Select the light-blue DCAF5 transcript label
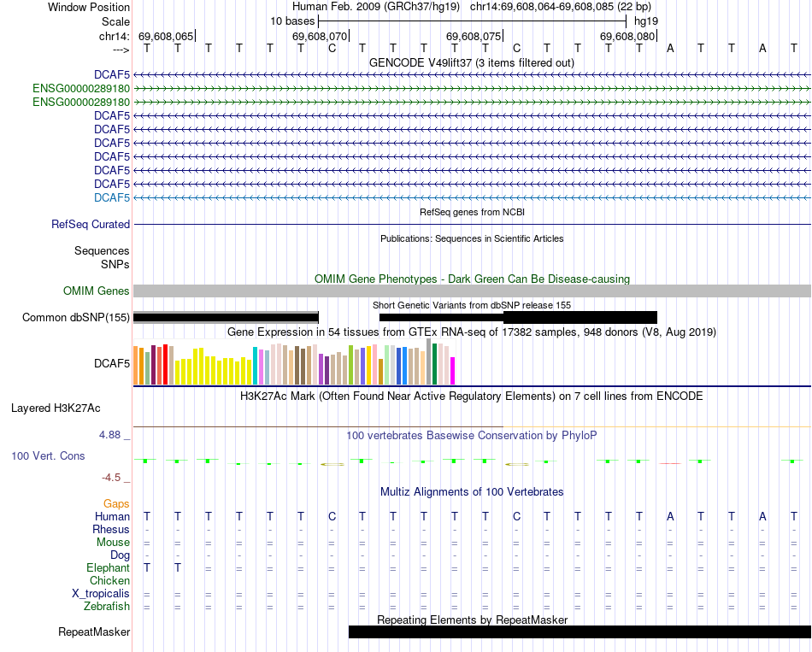The height and width of the screenshot is (652, 812). (x=112, y=197)
